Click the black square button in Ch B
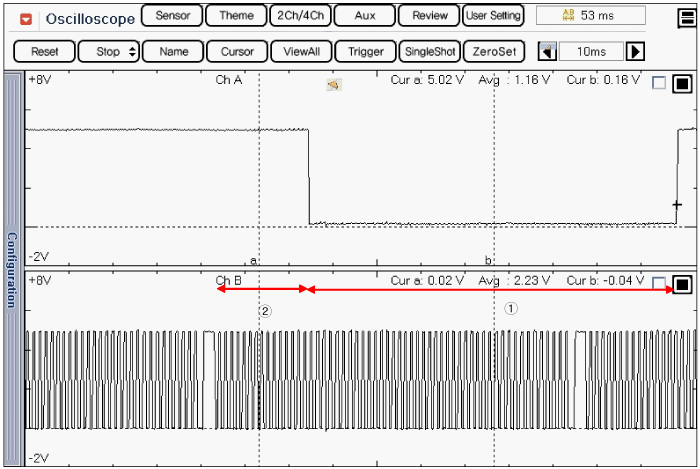This screenshot has height=469, width=700. coord(682,284)
